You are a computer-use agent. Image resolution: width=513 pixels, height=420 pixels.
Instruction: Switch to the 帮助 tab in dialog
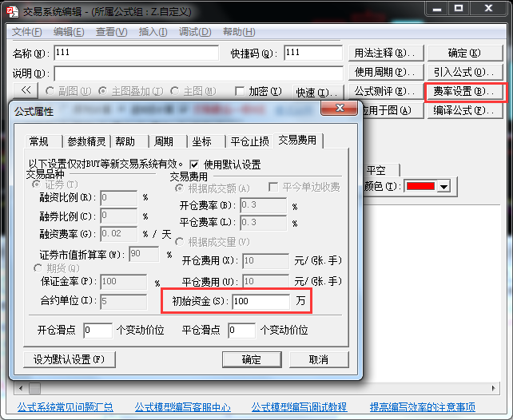pos(129,141)
